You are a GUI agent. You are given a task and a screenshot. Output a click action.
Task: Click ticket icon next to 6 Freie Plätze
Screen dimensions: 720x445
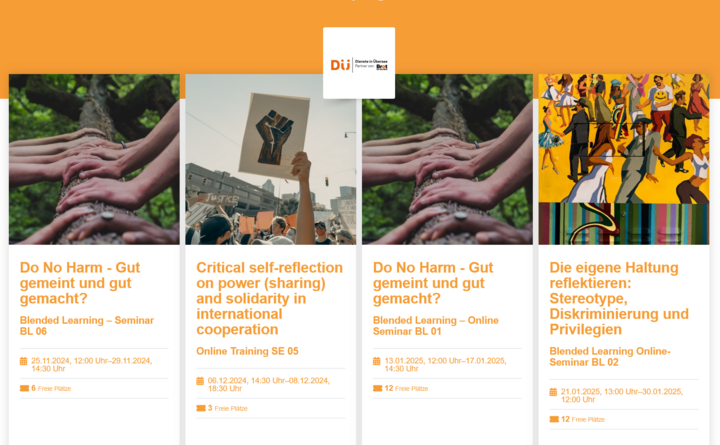(24, 389)
